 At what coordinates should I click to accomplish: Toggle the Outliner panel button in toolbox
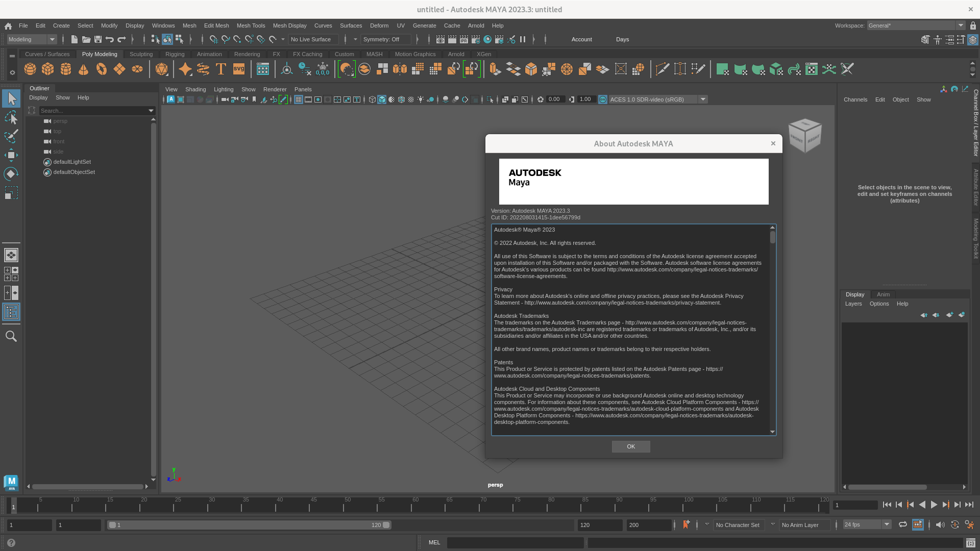[11, 312]
